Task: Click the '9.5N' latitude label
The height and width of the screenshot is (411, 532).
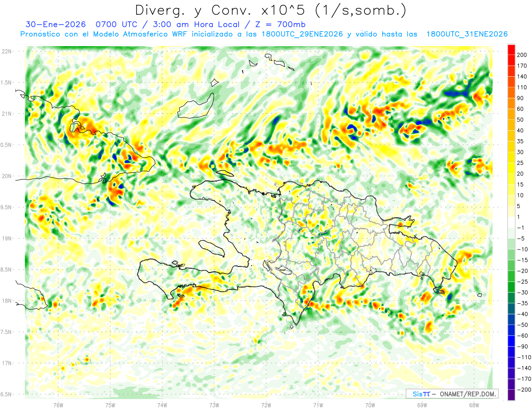Action: click(6, 207)
